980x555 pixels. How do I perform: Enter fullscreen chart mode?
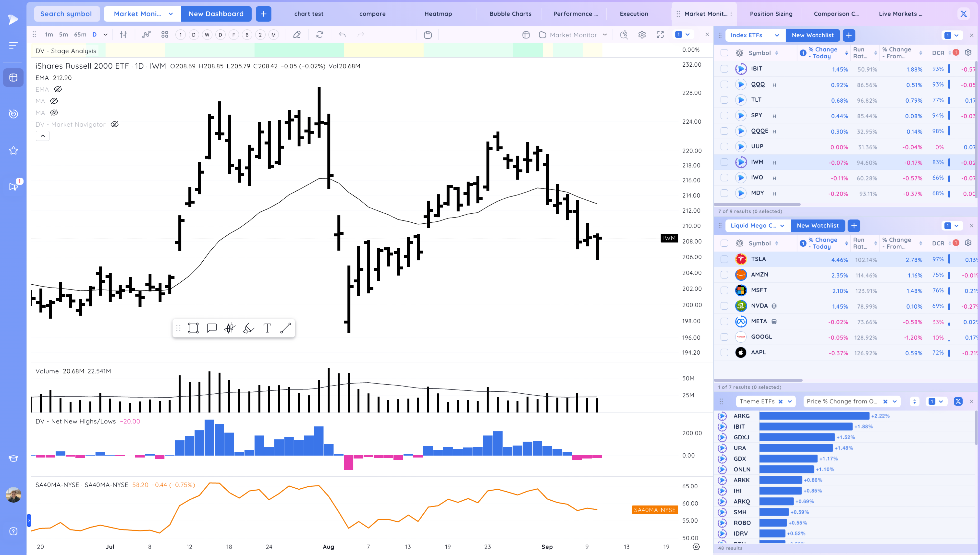(660, 35)
